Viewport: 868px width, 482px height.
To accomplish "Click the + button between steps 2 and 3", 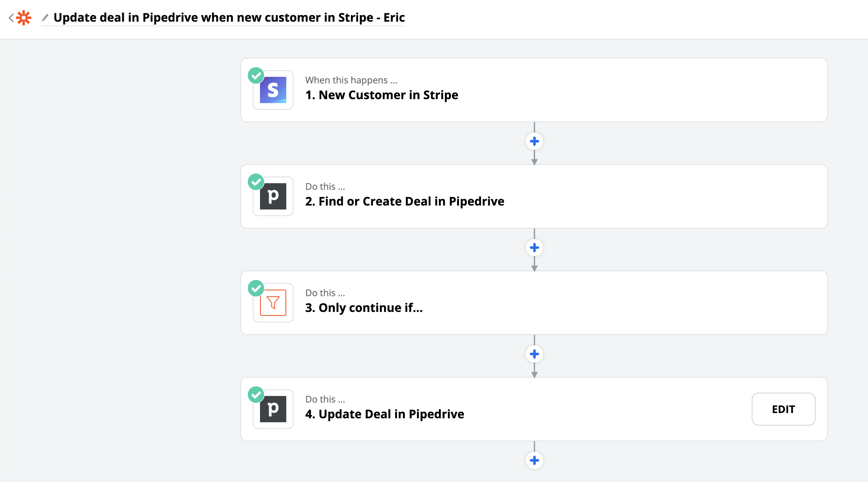I will [x=533, y=247].
